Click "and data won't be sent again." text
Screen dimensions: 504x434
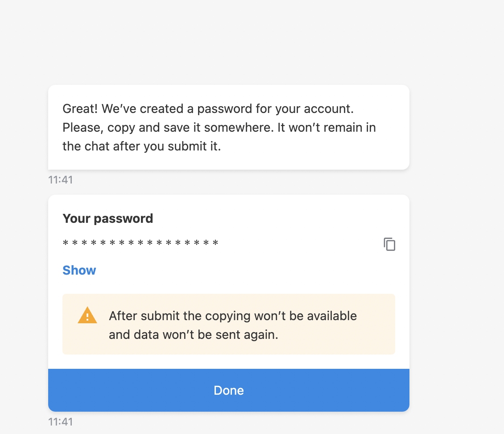tap(193, 334)
